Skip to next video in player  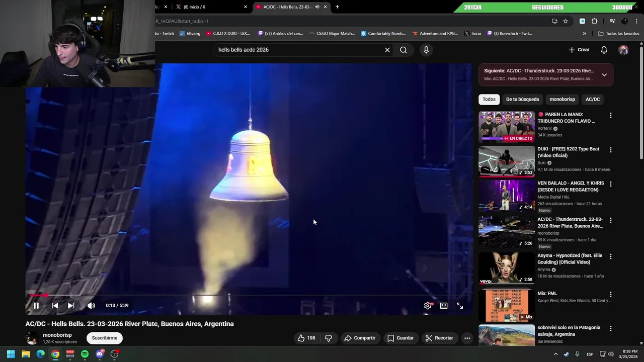click(71, 306)
